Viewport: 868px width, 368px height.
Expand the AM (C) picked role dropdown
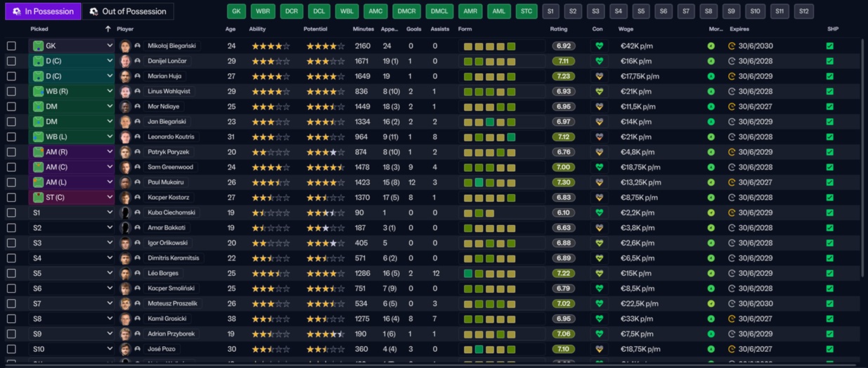(x=110, y=167)
